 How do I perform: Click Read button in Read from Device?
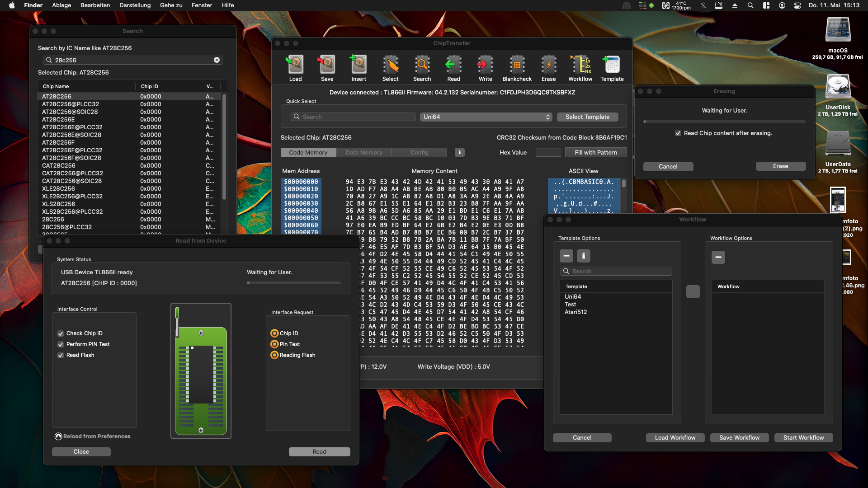click(x=319, y=452)
